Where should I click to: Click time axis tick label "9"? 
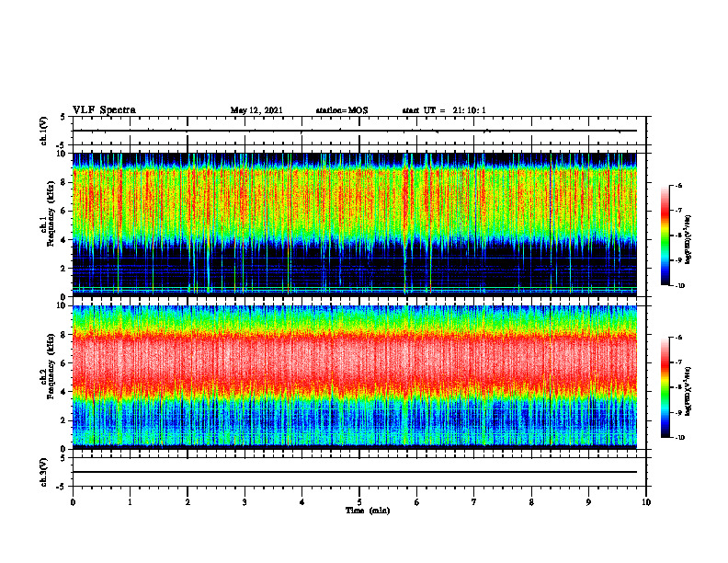[x=588, y=502]
